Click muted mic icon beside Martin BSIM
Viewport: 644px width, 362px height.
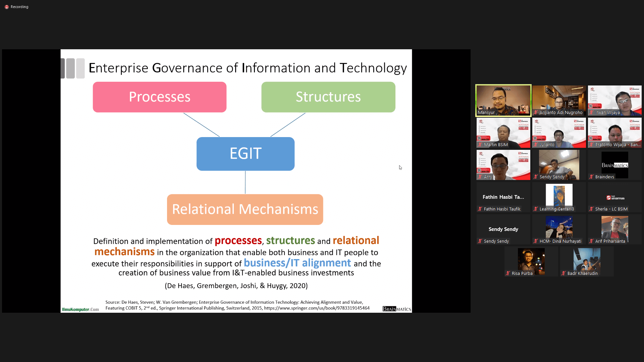(480, 145)
